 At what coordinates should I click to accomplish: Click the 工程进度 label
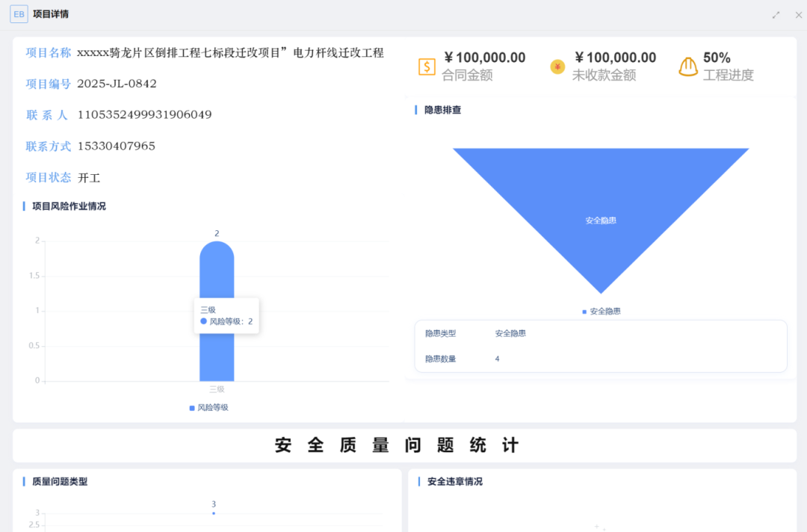729,75
